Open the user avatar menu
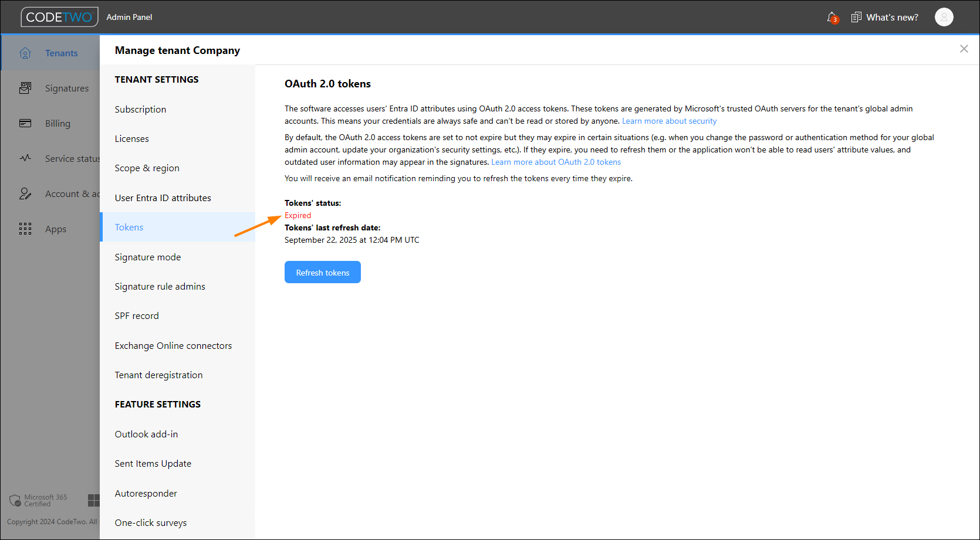Screen dimensions: 980x540 pyautogui.click(x=944, y=17)
